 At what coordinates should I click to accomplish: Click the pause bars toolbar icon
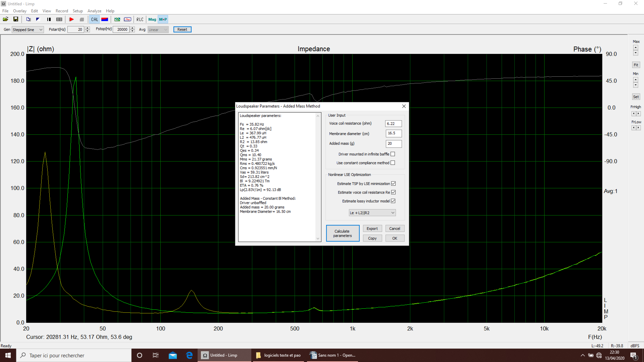[x=49, y=19]
